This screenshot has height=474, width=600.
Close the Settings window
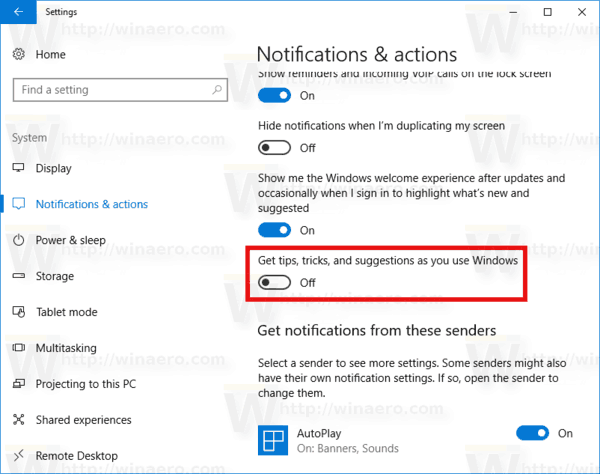[582, 12]
